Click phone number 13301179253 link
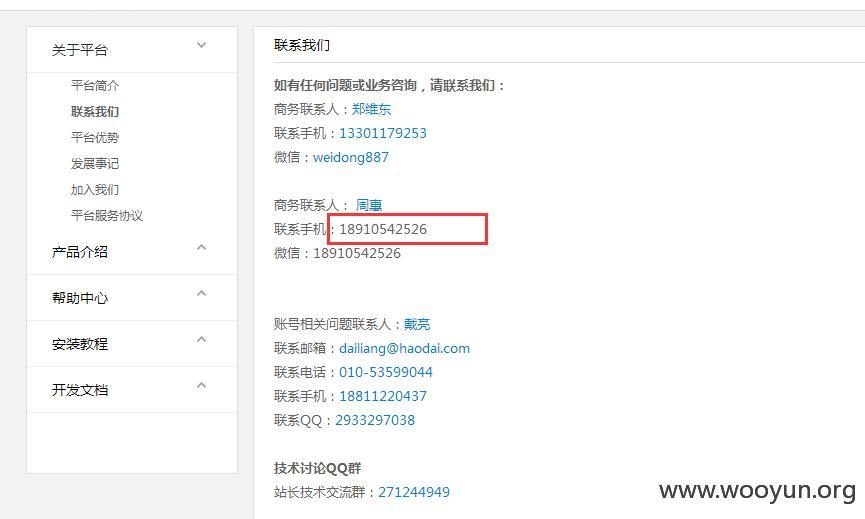The height and width of the screenshot is (519, 865). click(x=383, y=133)
